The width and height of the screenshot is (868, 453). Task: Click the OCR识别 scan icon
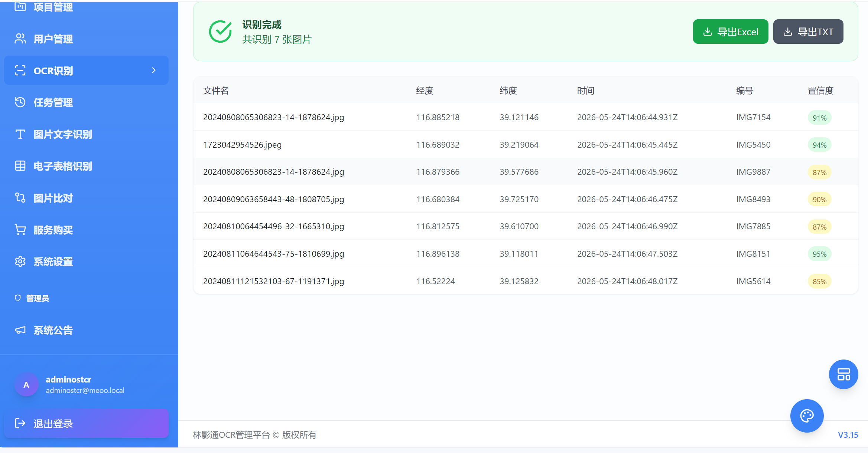[20, 70]
